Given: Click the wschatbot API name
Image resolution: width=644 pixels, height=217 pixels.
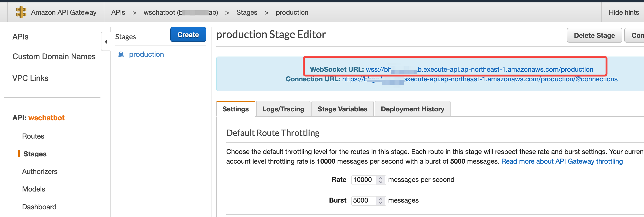Looking at the screenshot, I should [x=47, y=118].
